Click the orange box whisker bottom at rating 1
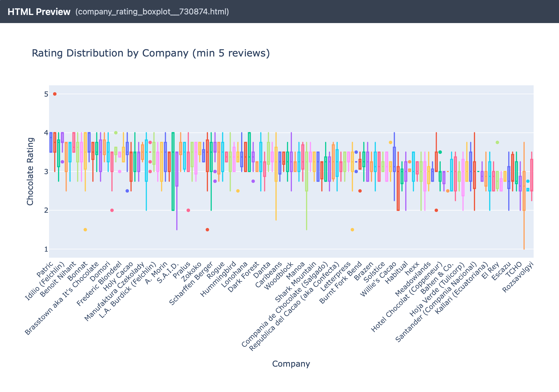 (524, 249)
